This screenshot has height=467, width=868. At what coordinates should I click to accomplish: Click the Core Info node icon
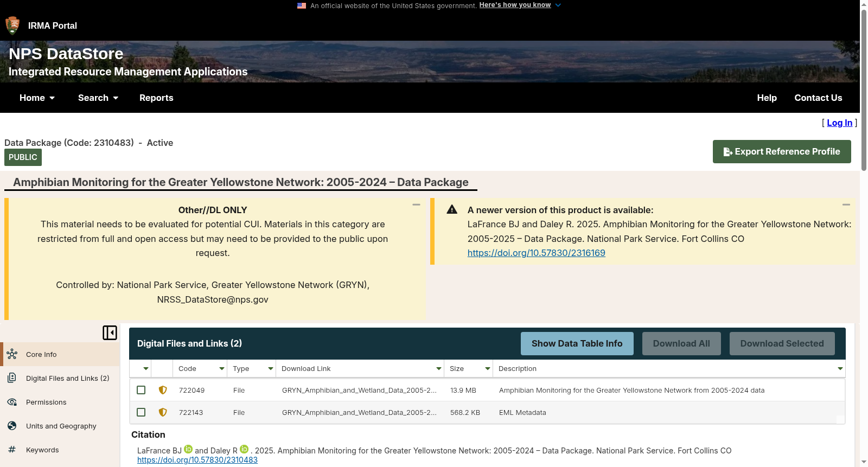coord(12,354)
